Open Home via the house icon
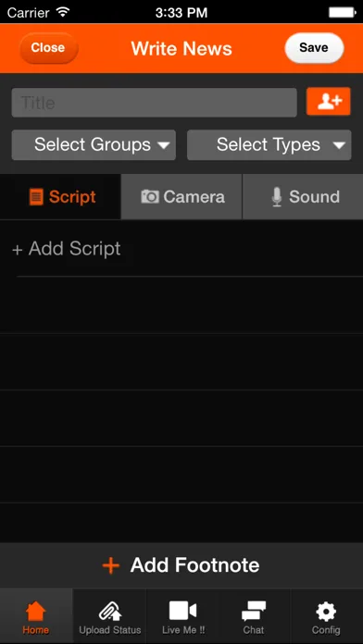The height and width of the screenshot is (644, 363). point(36,611)
